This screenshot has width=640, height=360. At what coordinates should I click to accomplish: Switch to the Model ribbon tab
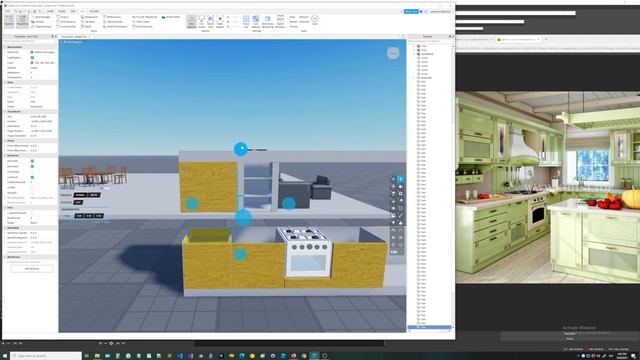pos(61,11)
